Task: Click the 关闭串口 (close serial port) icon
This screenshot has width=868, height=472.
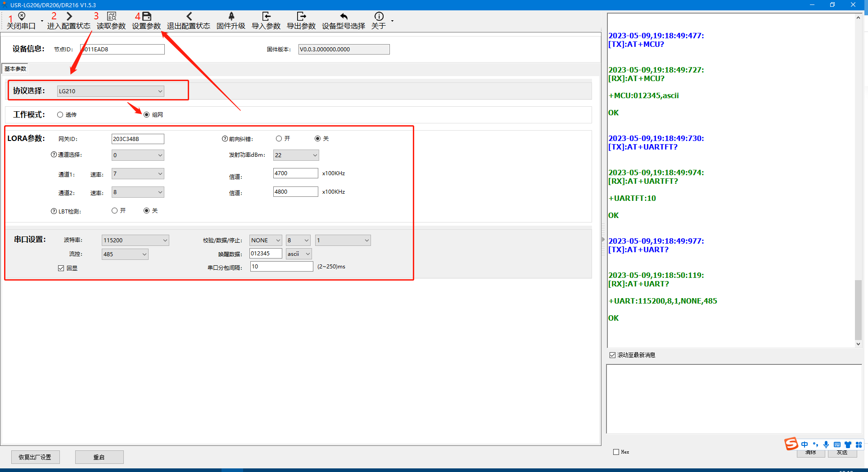Action: (x=21, y=17)
